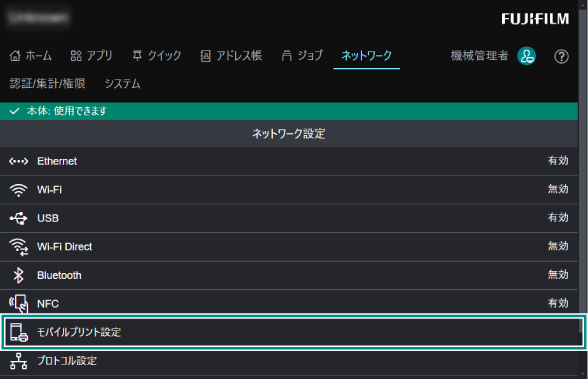Click the プロトコル設定 network tree icon
The image size is (588, 379).
point(18,361)
